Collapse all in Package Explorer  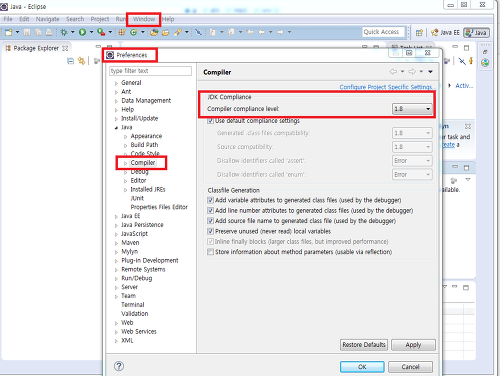coord(70,61)
